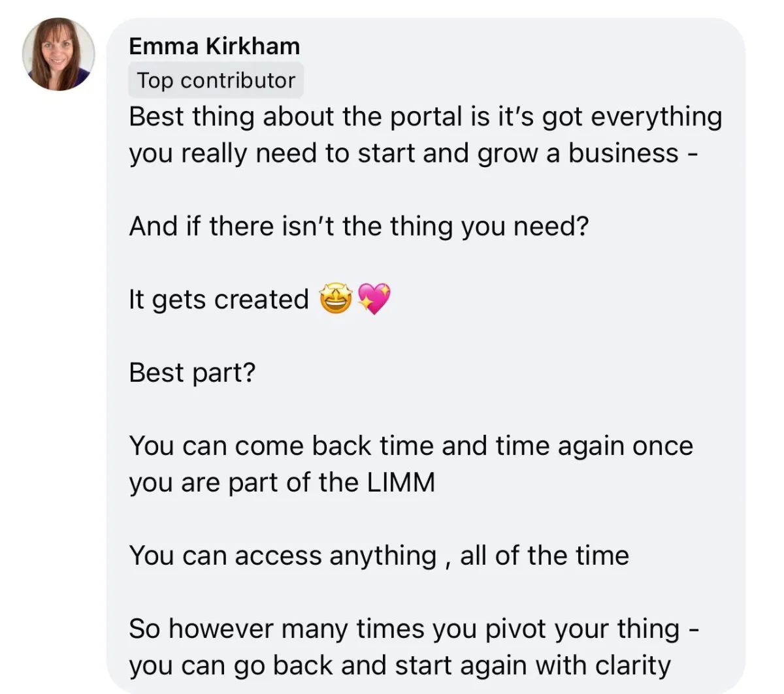
Task: Click the text 'It gets created'
Action: (219, 300)
